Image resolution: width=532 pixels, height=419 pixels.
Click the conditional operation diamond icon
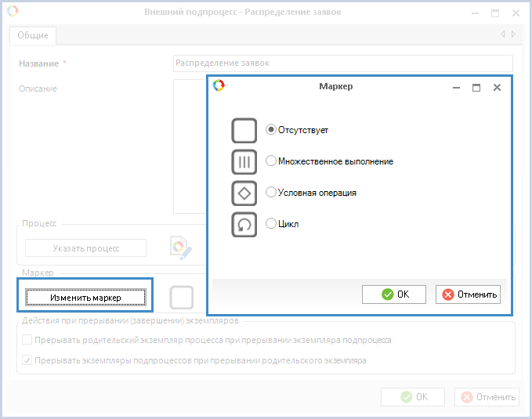244,193
